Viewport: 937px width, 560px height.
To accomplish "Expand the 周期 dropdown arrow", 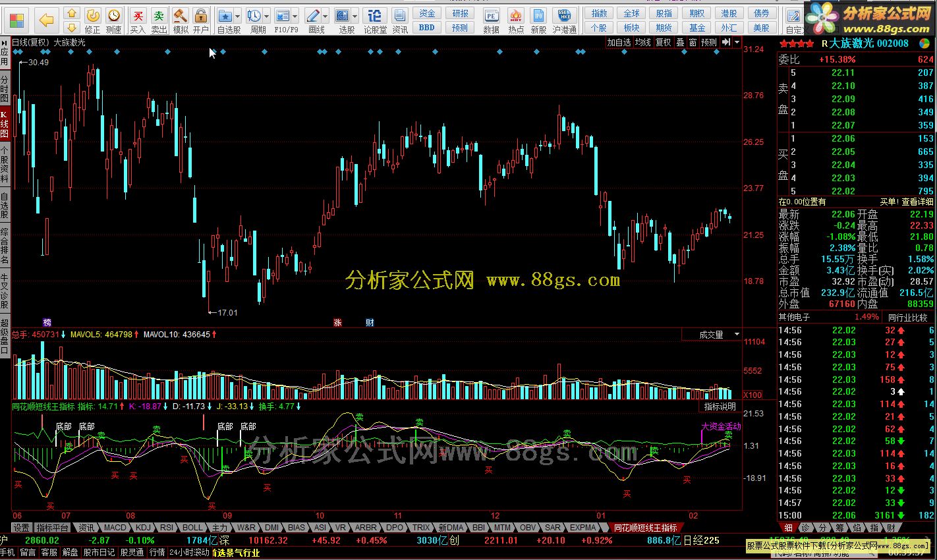I will (x=266, y=16).
